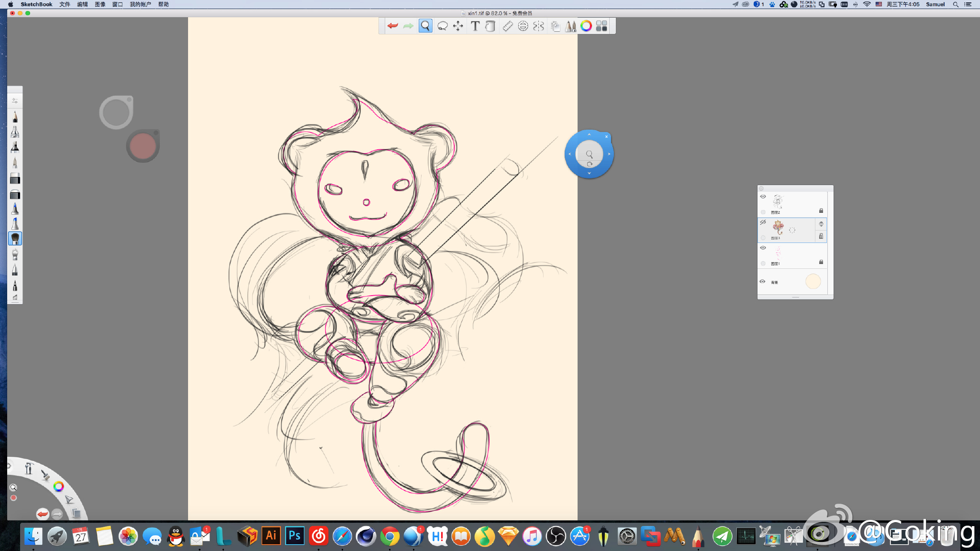The width and height of the screenshot is (980, 551).
Task: Show hidden layer 图层3 via eye icon
Action: [763, 222]
